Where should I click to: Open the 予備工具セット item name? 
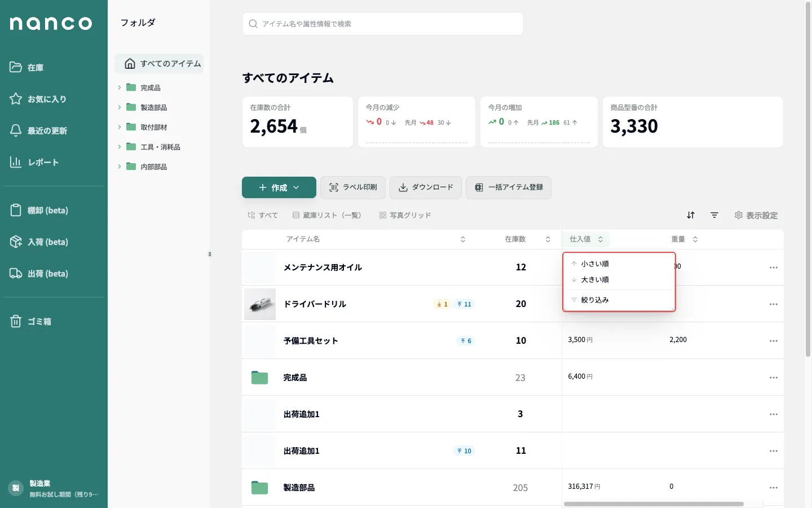[311, 341]
